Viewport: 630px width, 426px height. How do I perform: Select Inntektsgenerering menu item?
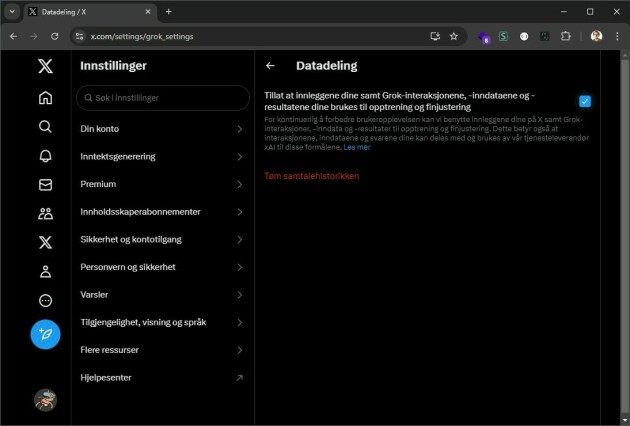pos(163,157)
